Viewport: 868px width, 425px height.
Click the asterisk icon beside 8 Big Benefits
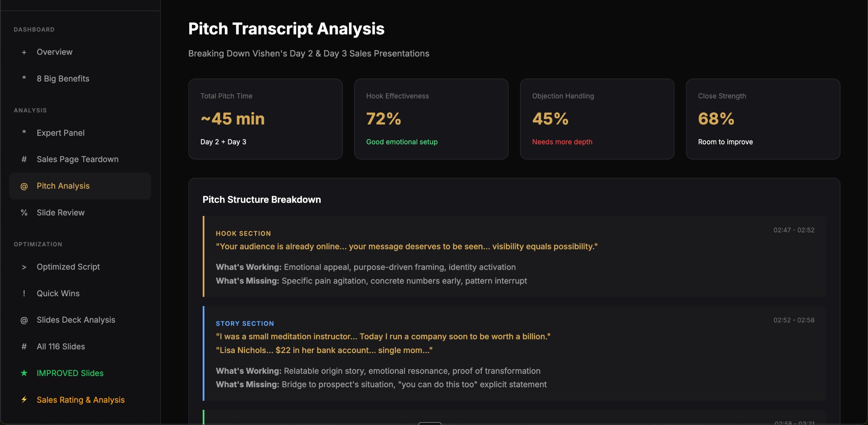click(24, 78)
